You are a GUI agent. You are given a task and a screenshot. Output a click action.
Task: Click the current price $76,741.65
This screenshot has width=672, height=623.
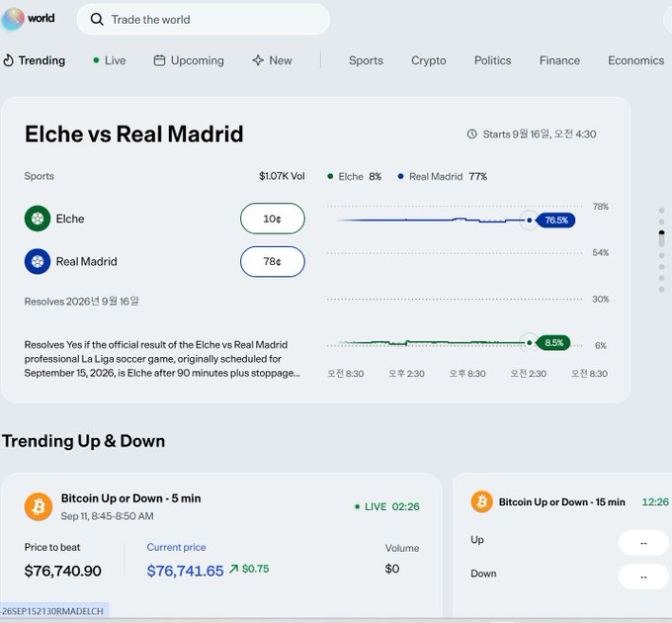coord(185,571)
